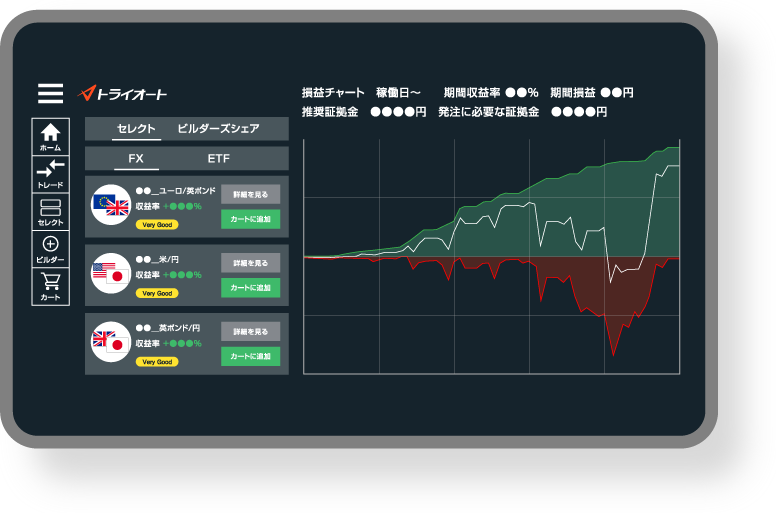This screenshot has width=776, height=513.
Task: Add 英ポンド/円 strategy to cart
Action: [250, 356]
